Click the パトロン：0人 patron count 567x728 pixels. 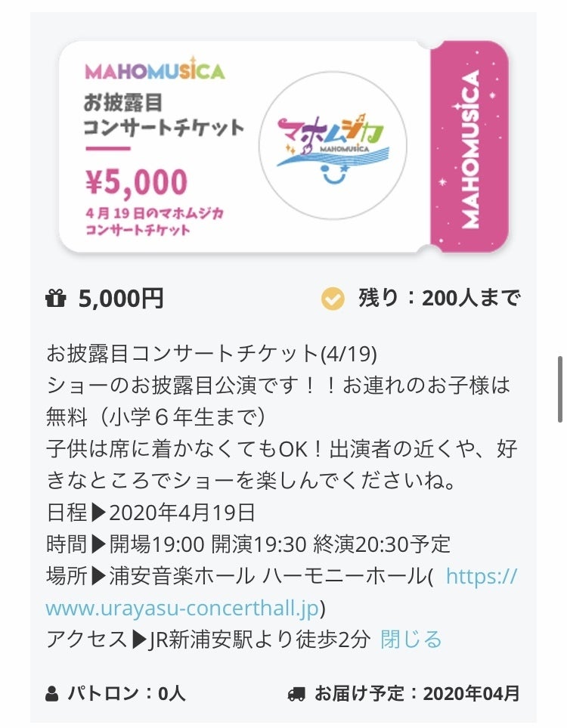pyautogui.click(x=126, y=692)
